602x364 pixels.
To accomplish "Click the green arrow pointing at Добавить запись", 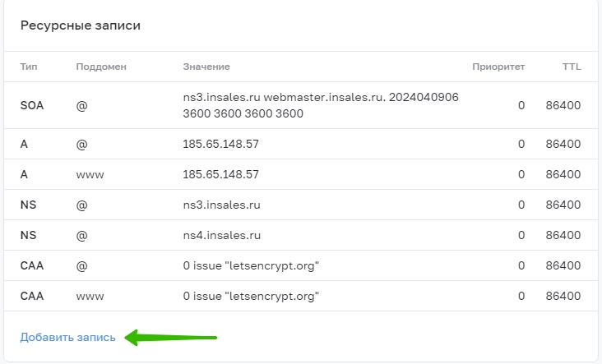I will point(171,338).
